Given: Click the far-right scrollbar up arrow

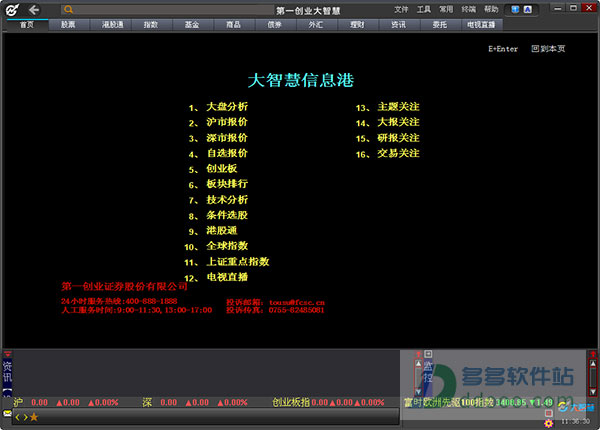Looking at the screenshot, I should pyautogui.click(x=593, y=363).
